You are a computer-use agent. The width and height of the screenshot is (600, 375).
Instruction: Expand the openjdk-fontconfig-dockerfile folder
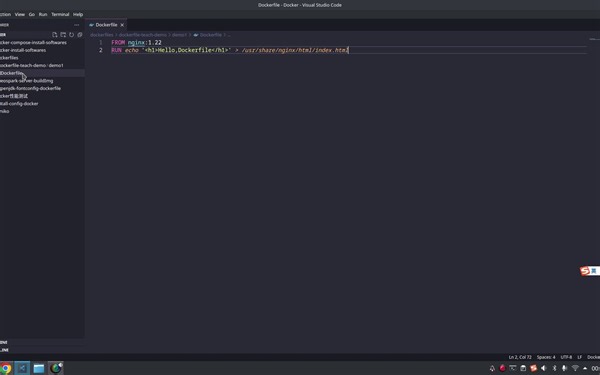click(x=42, y=88)
